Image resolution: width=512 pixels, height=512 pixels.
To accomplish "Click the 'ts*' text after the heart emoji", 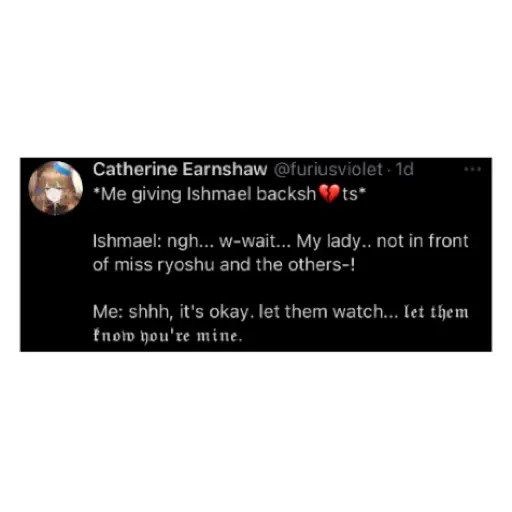I will point(354,194).
